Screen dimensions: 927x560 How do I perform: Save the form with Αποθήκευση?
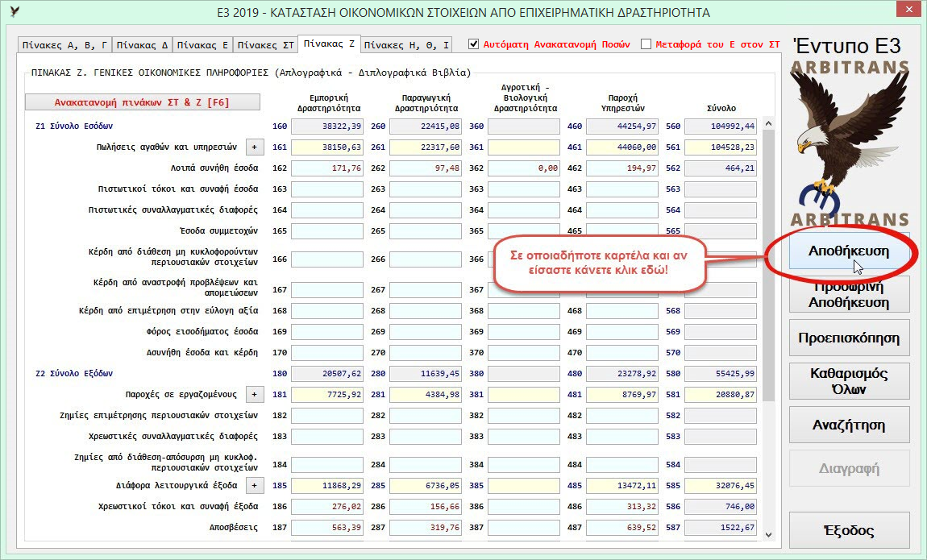[x=849, y=251]
